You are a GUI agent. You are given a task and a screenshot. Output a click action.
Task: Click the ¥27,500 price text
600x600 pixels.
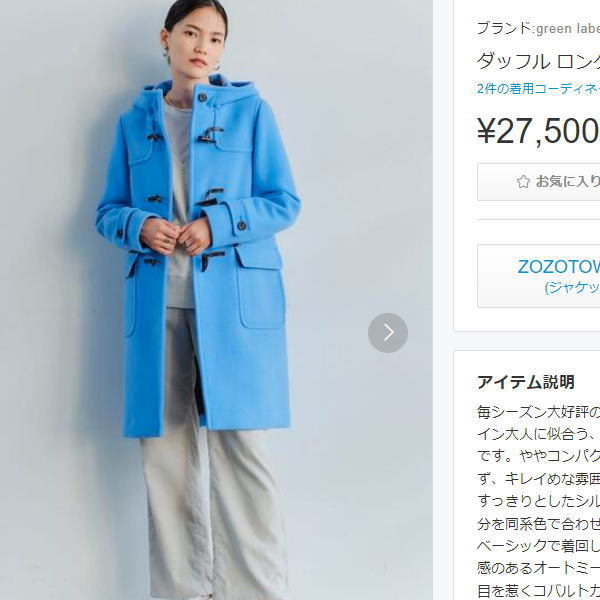538,131
